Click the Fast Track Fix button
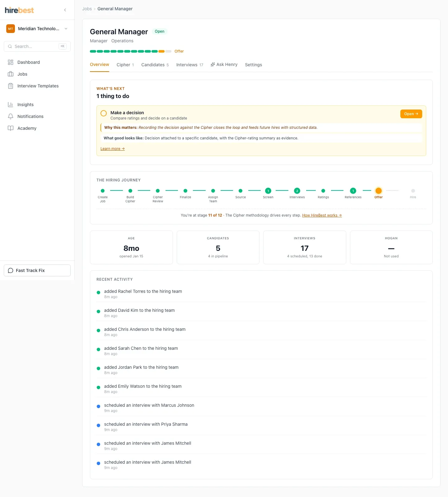Image resolution: width=448 pixels, height=497 pixels. click(x=37, y=270)
